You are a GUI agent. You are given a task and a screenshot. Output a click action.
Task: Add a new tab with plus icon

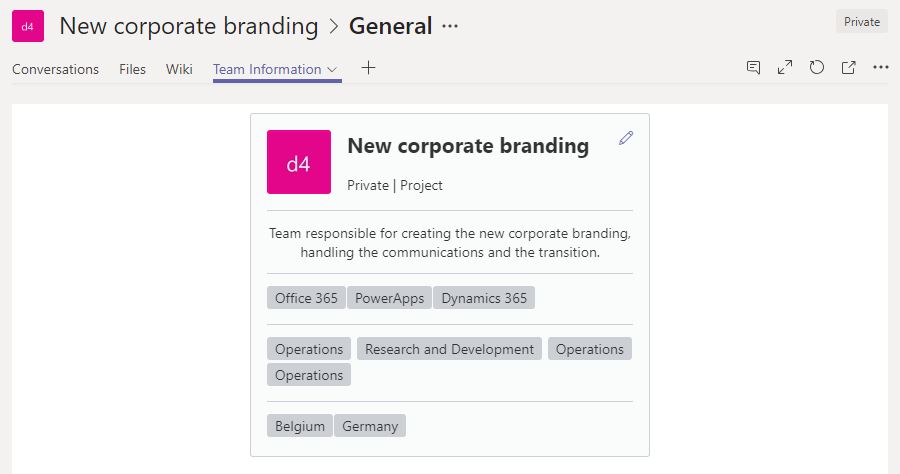368,68
